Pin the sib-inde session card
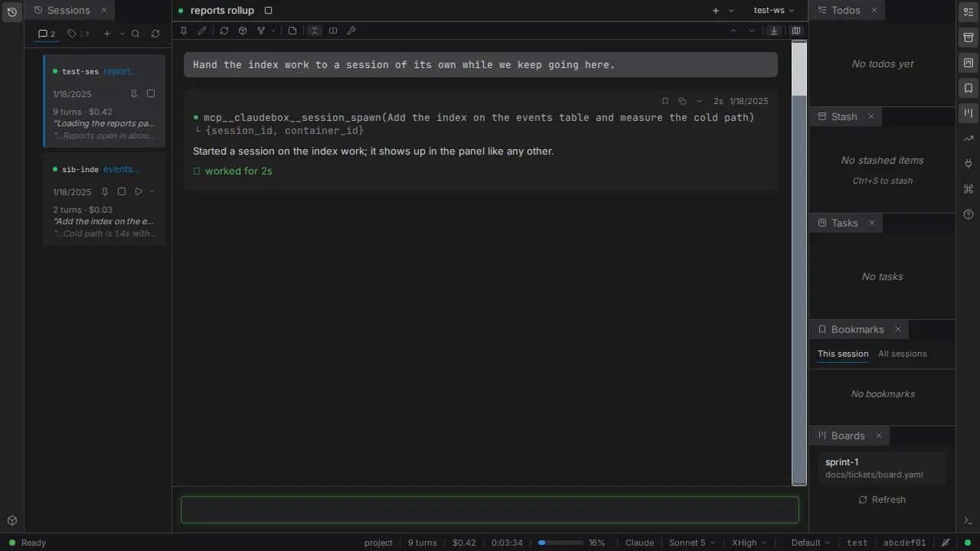 [x=105, y=191]
